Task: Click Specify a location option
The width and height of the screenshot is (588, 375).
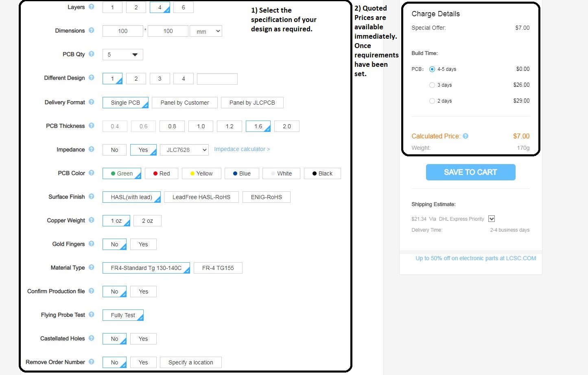Action: 191,362
